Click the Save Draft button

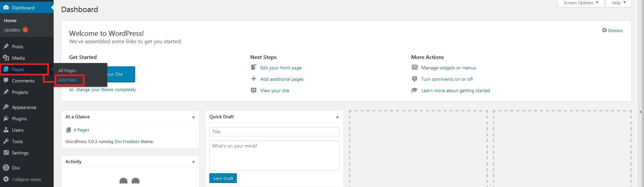point(223,178)
